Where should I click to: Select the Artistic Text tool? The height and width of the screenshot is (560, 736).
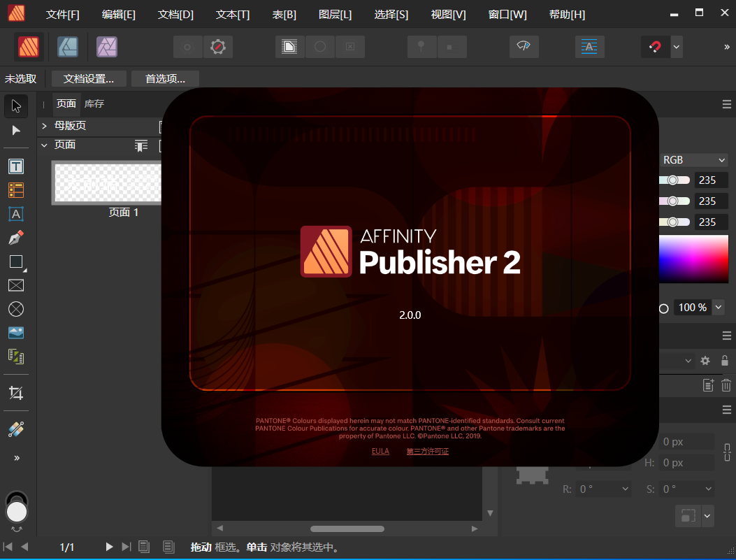tap(16, 214)
